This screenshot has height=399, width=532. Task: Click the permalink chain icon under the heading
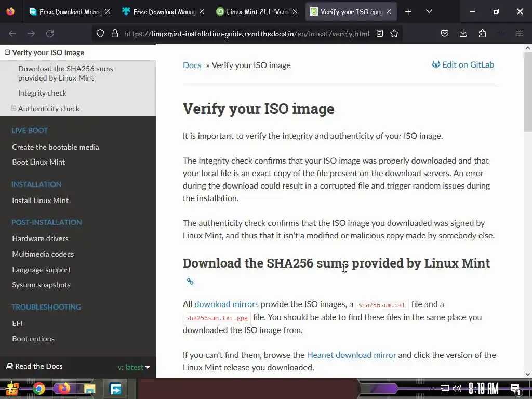[190, 281]
